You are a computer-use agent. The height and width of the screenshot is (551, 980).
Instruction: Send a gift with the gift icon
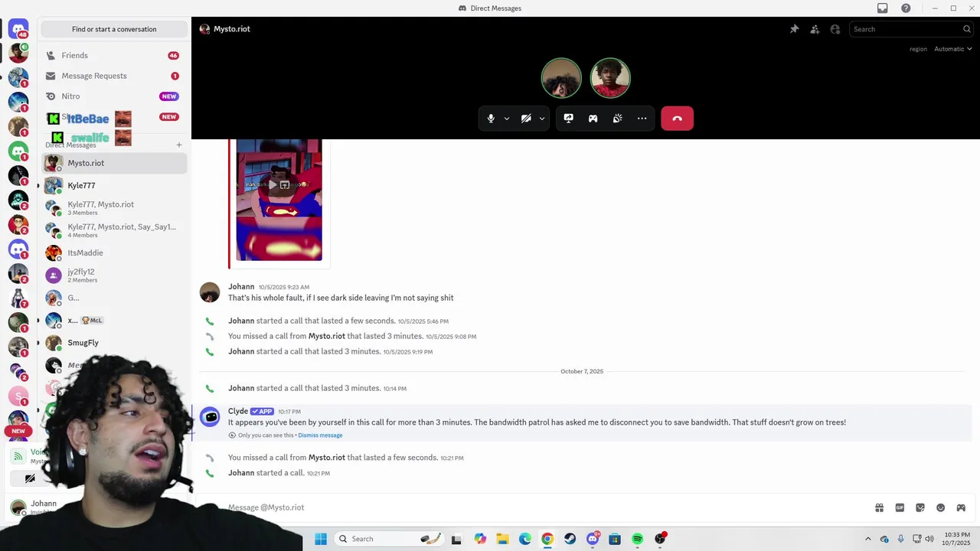pyautogui.click(x=879, y=507)
